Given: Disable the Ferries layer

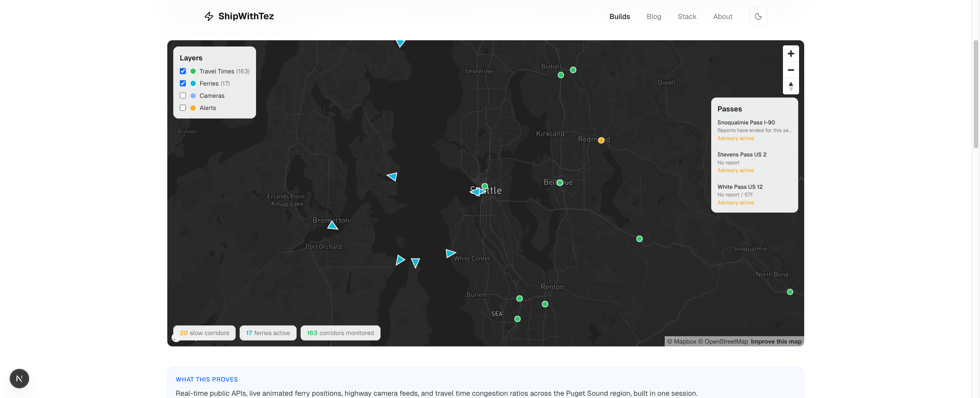Looking at the screenshot, I should point(183,83).
